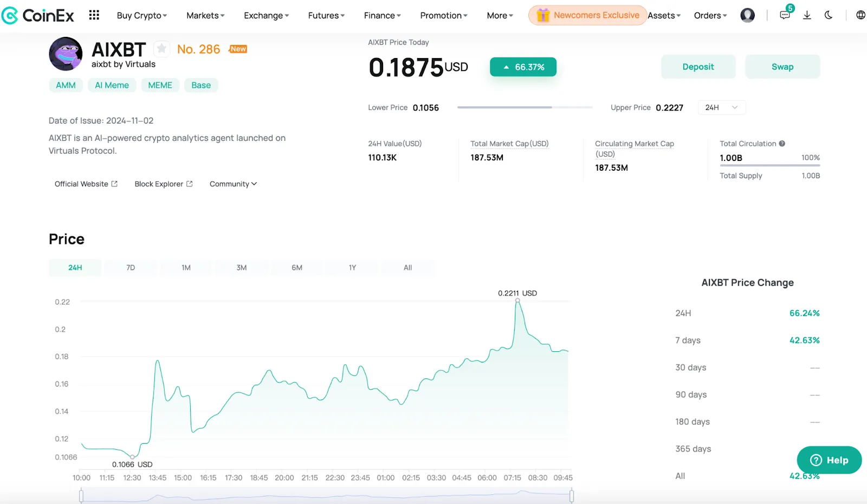
Task: Show All time price chart
Action: click(x=407, y=268)
